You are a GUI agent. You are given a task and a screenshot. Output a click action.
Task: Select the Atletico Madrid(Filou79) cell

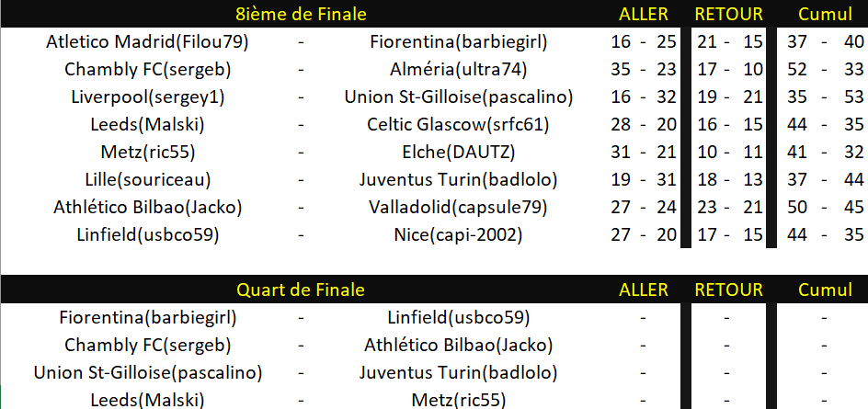pos(147,41)
